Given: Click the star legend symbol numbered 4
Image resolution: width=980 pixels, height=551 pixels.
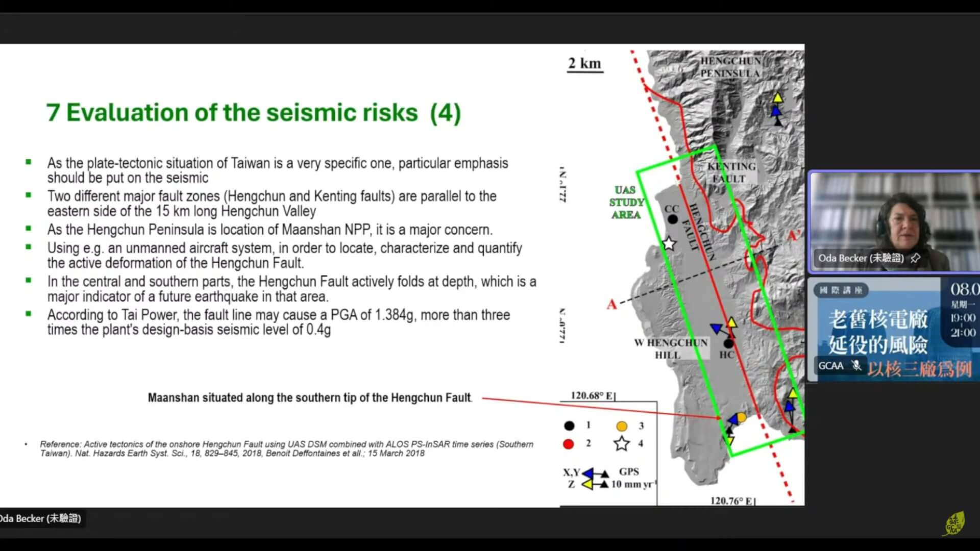Looking at the screenshot, I should coord(621,443).
